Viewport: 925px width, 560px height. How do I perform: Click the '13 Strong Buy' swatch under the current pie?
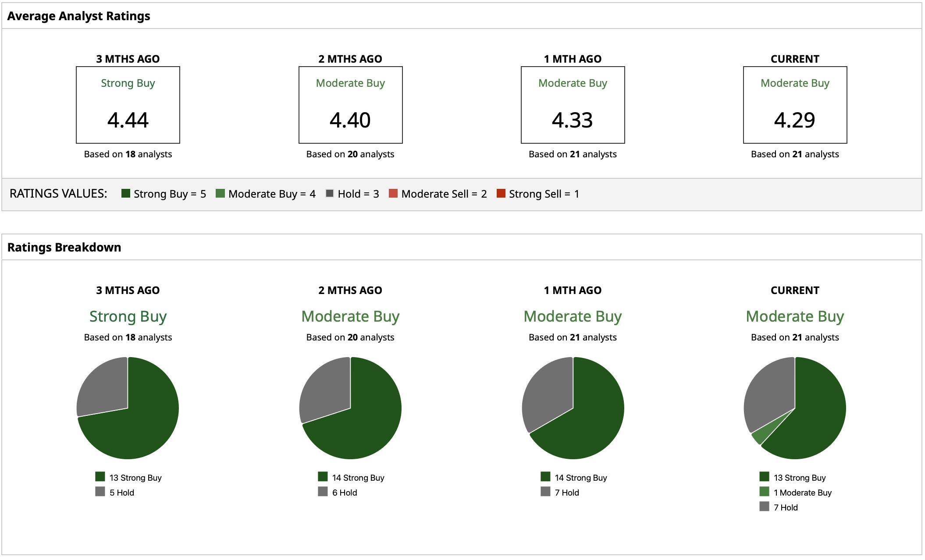click(x=764, y=477)
